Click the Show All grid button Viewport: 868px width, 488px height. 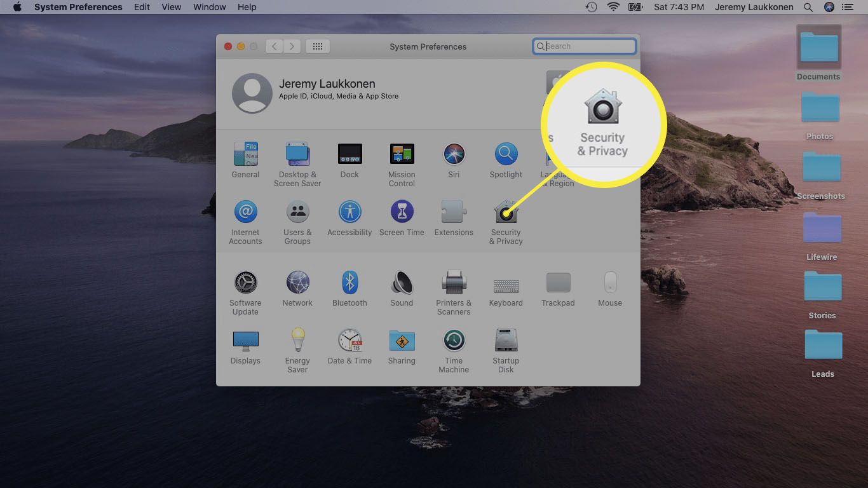tap(318, 46)
